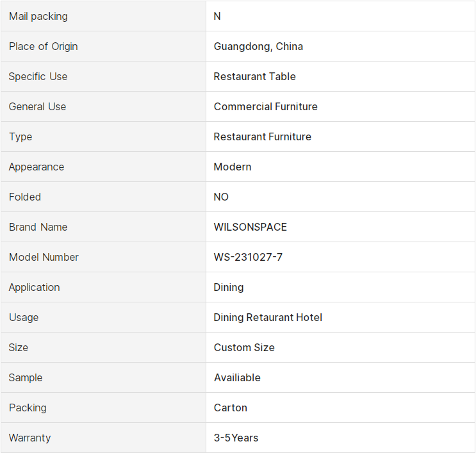476x453 pixels.
Task: Click the Restaurant Table value
Action: click(254, 76)
